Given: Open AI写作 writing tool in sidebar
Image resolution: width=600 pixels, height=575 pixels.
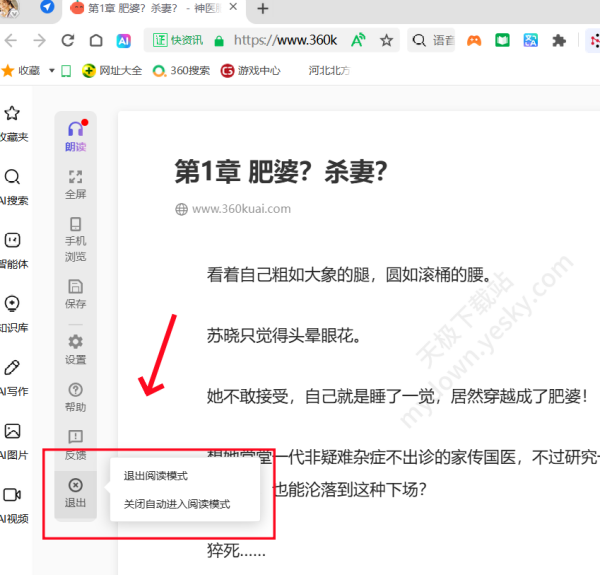Looking at the screenshot, I should [x=13, y=374].
